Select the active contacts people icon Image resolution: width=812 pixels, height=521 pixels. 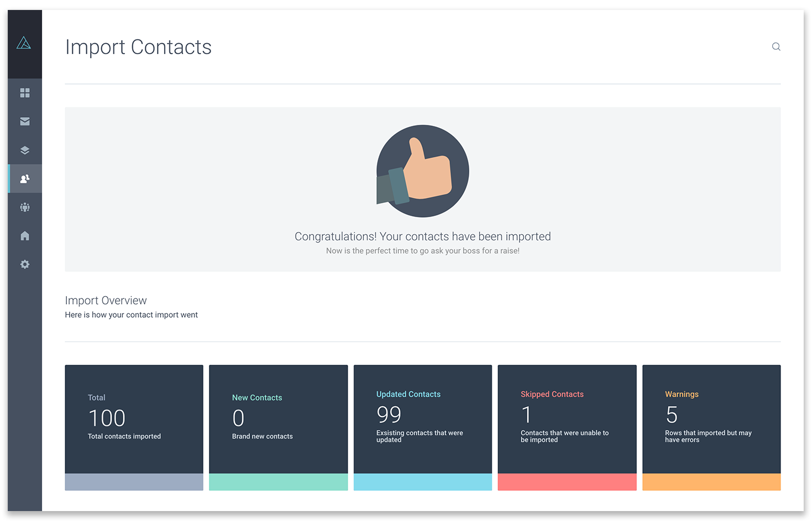(x=24, y=178)
